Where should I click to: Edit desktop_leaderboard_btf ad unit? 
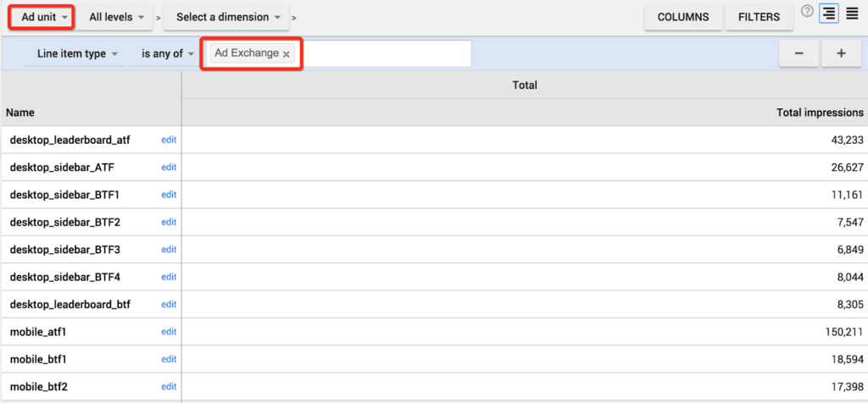coord(169,305)
